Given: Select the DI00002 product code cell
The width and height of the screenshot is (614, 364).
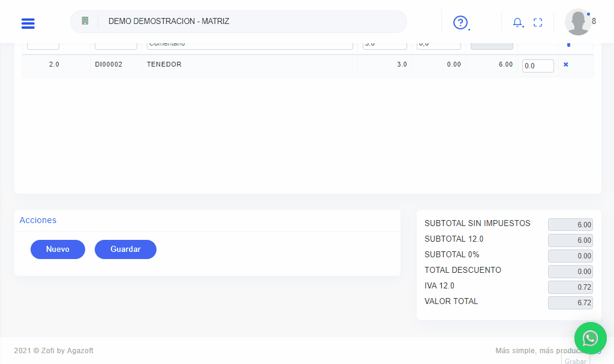Looking at the screenshot, I should click(x=109, y=65).
